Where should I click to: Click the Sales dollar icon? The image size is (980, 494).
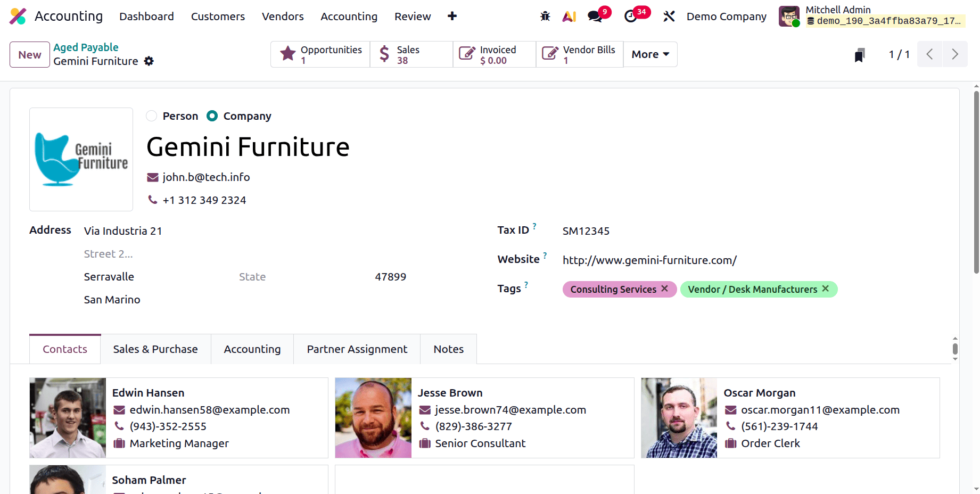click(384, 54)
